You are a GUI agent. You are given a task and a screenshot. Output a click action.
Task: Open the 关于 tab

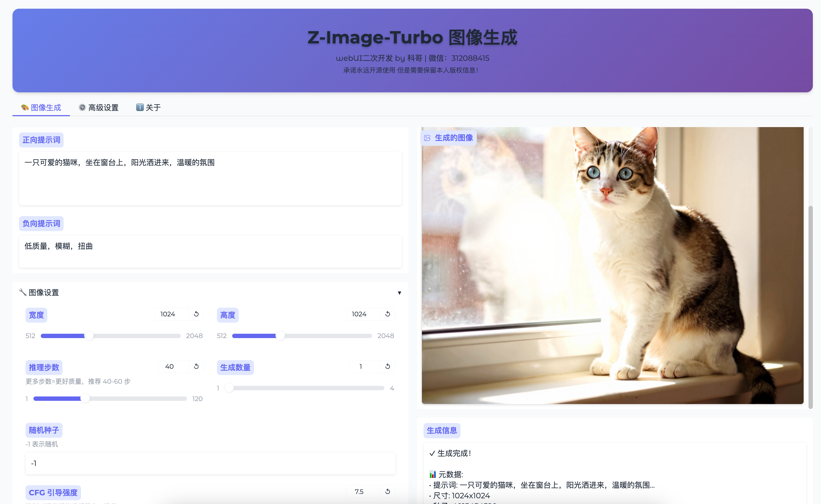coord(148,107)
